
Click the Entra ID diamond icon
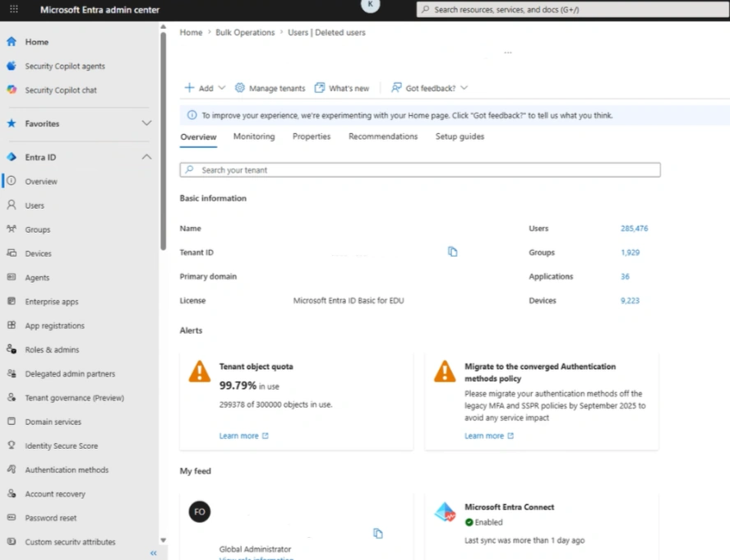point(12,157)
